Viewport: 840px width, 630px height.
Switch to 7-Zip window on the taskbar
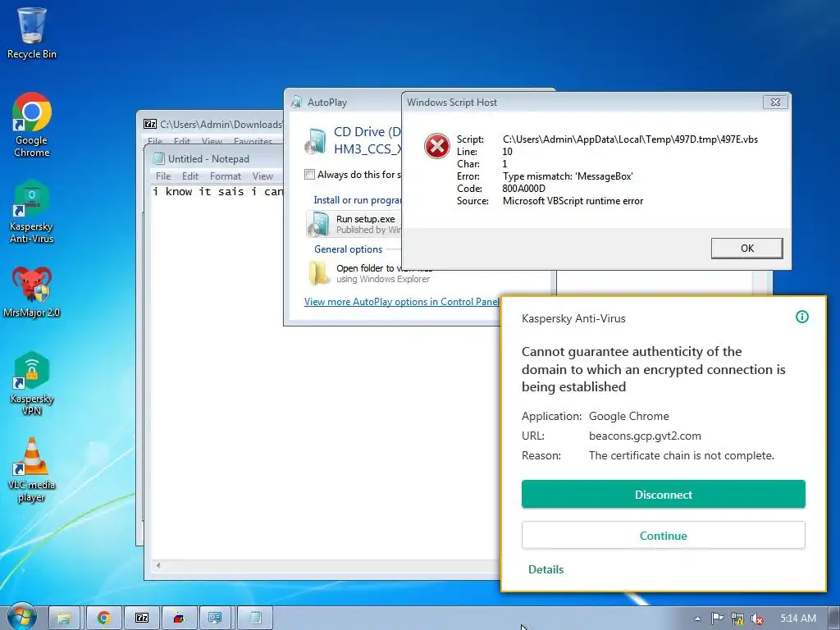(141, 619)
